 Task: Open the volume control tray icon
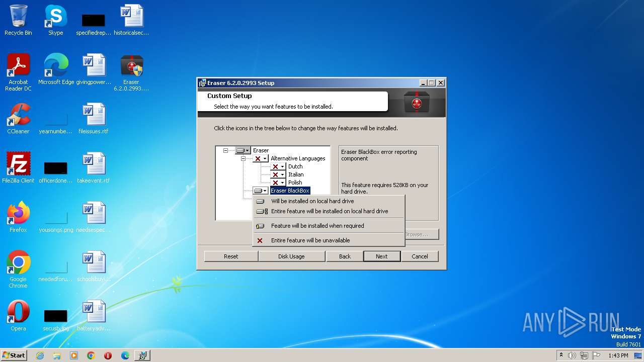(572, 355)
